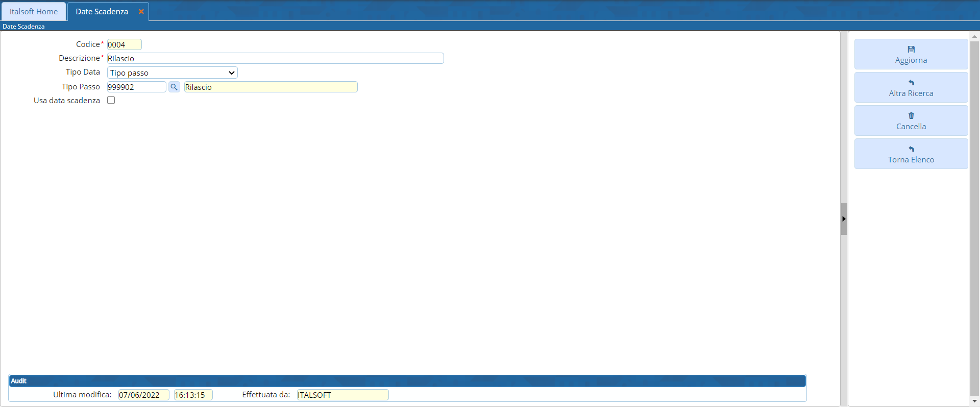
Task: Click the return arrow icon on Torna Elenco
Action: (x=911, y=149)
